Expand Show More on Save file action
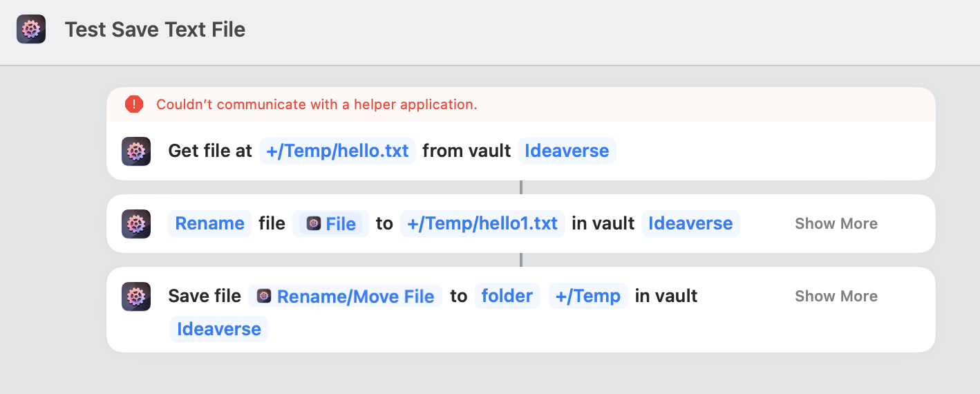The width and height of the screenshot is (980, 394). (836, 296)
